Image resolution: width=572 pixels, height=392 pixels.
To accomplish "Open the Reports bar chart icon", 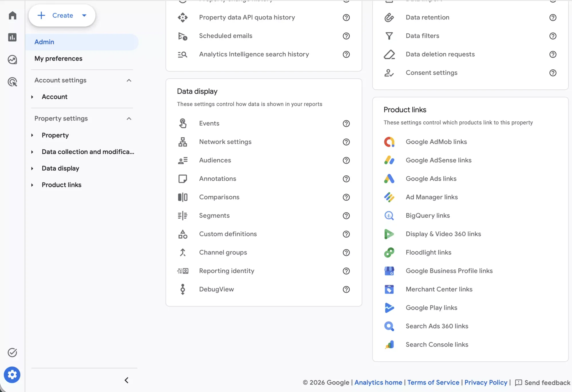I will (x=12, y=37).
